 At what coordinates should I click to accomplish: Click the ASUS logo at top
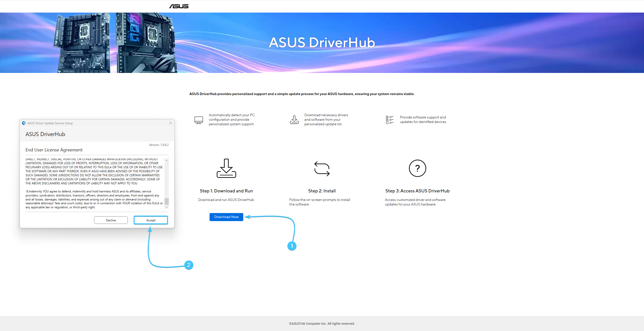coord(179,6)
